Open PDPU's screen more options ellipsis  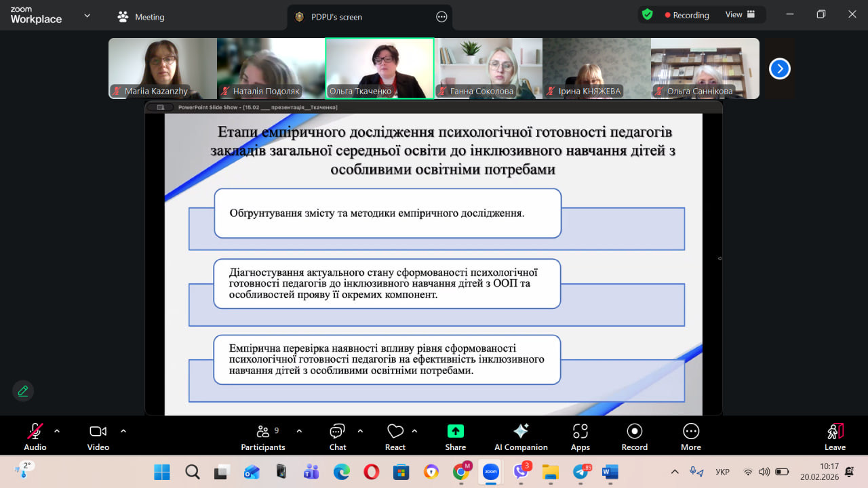point(441,17)
